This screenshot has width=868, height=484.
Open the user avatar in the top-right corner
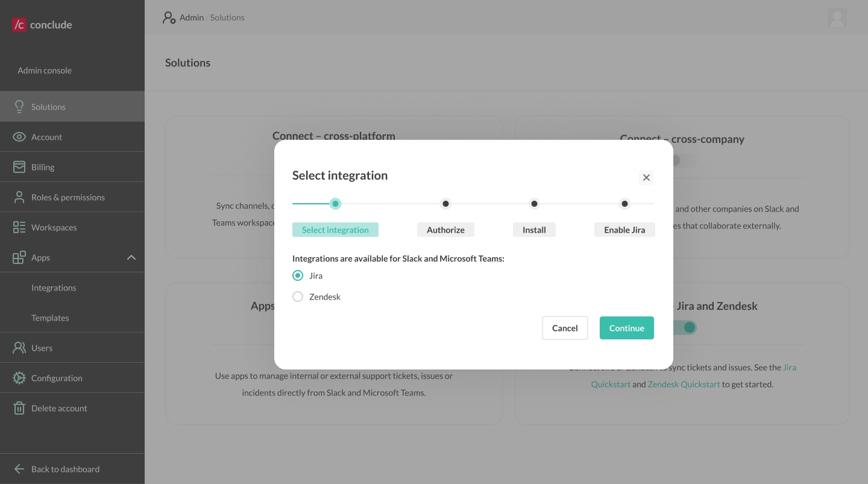click(837, 17)
